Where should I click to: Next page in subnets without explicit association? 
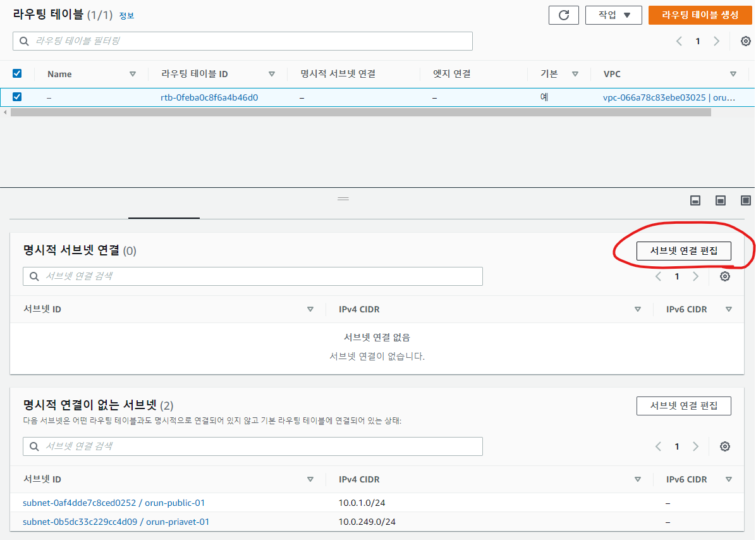coord(695,446)
